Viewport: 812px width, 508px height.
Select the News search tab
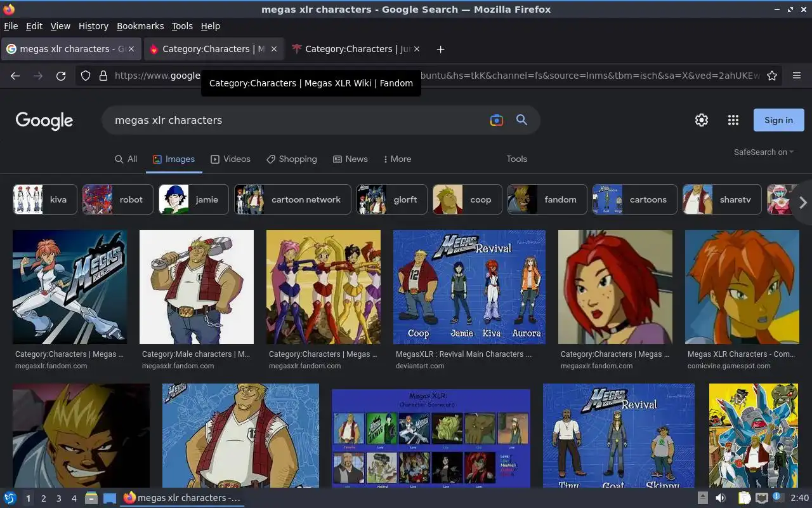pyautogui.click(x=350, y=159)
